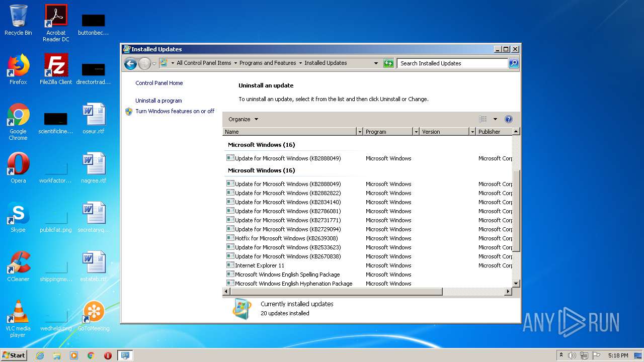Screen dimensions: 644x362
Task: Focus the Search Installed Updates field
Action: click(x=452, y=63)
